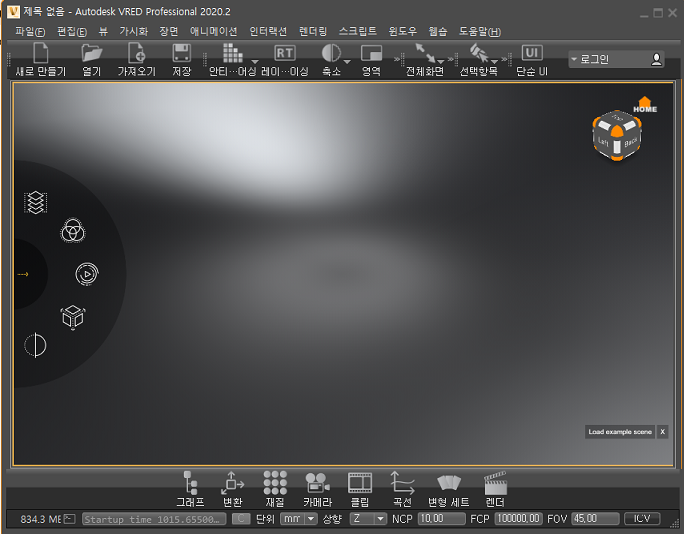Screen dimensions: 684x534
Task: Click the Left face of the view cube
Action: pyautogui.click(x=603, y=141)
